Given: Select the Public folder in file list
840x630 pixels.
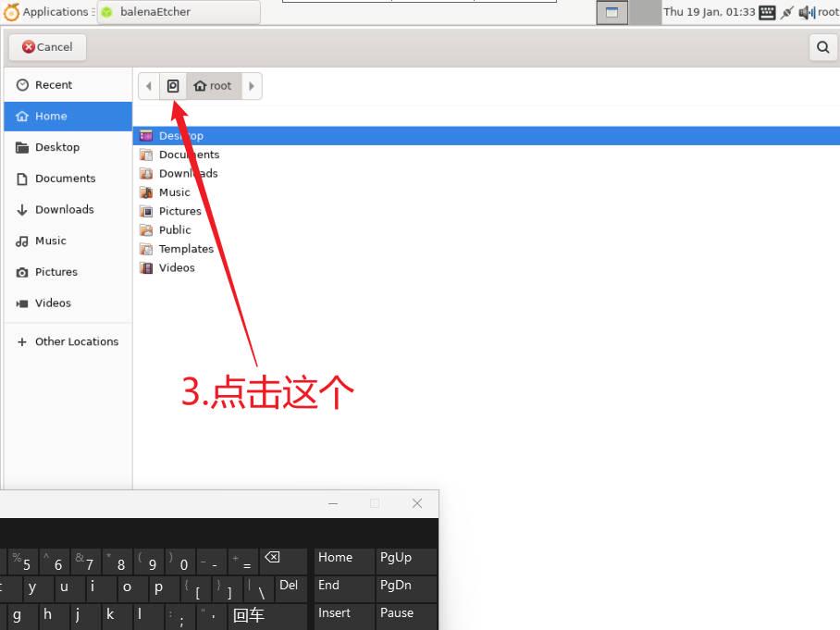Looking at the screenshot, I should pyautogui.click(x=486, y=229).
